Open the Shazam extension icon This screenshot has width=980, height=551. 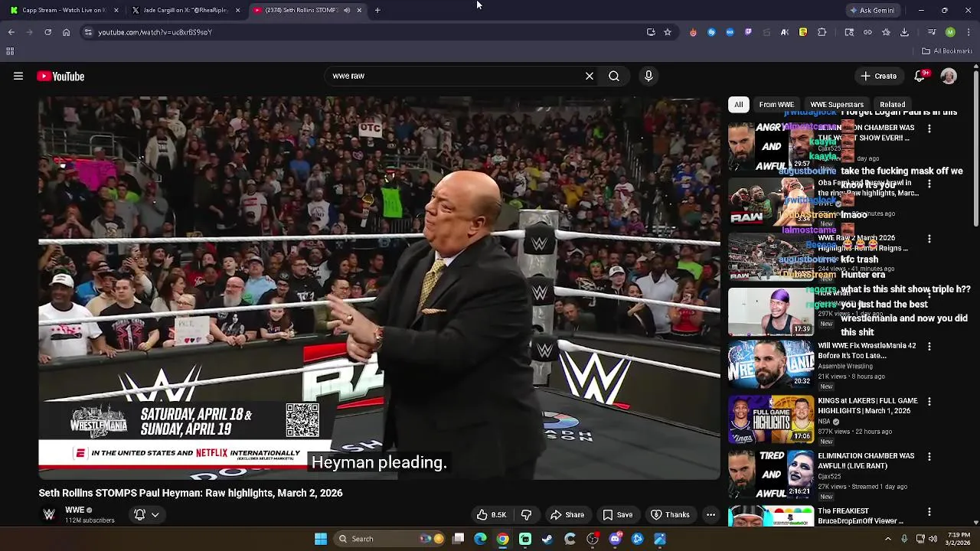click(x=711, y=32)
